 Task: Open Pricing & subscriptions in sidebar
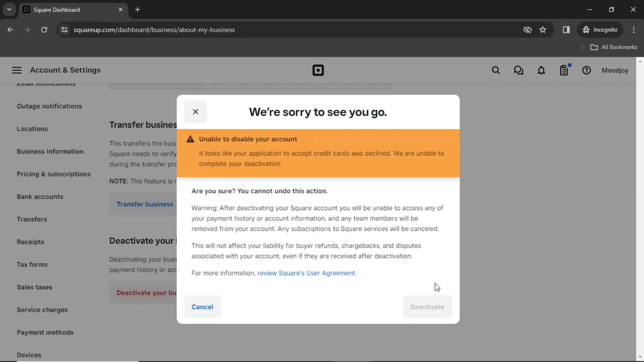click(54, 174)
